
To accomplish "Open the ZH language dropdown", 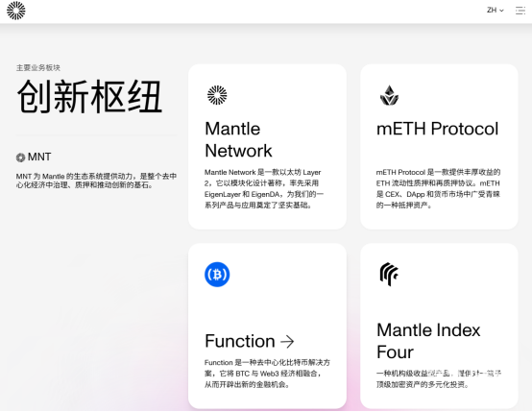I will point(495,11).
